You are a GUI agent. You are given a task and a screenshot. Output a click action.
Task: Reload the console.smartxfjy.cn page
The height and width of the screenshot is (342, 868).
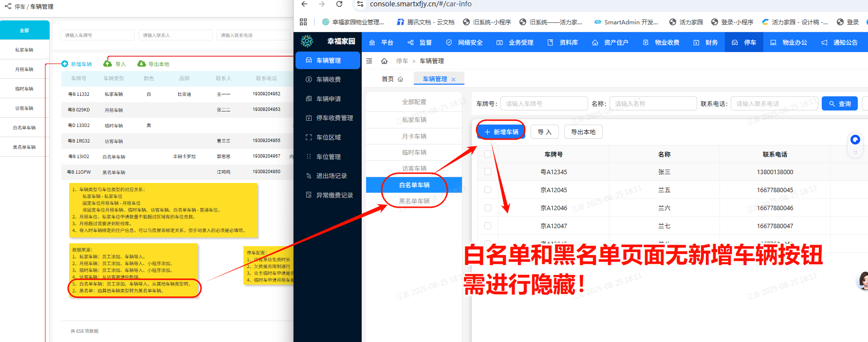coord(339,4)
